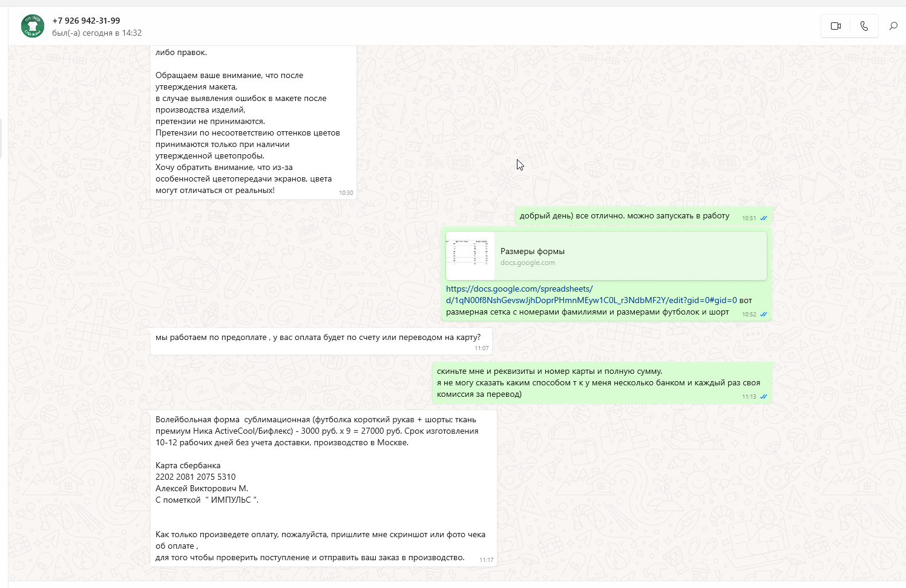906x588 pixels.
Task: Click read receipt ticks on 10:51 message
Action: click(764, 218)
